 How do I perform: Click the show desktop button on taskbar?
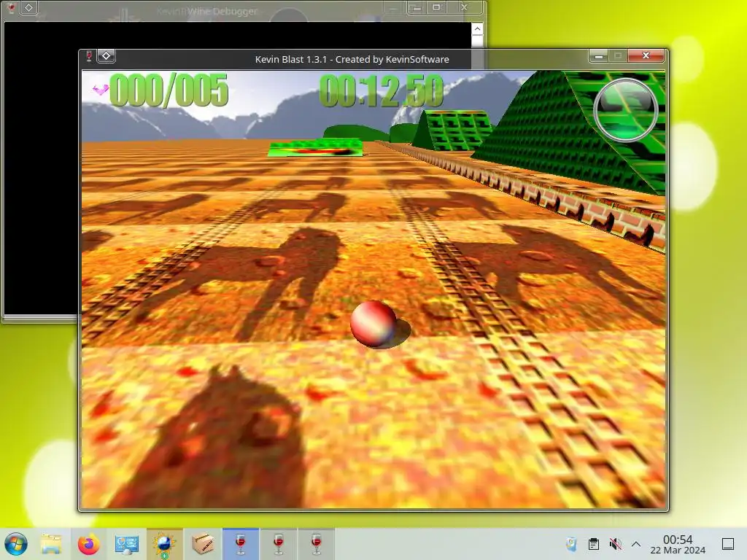coord(728,544)
